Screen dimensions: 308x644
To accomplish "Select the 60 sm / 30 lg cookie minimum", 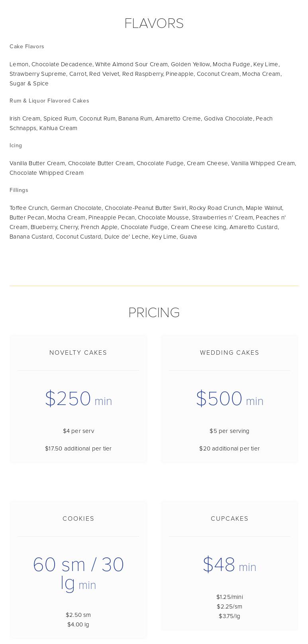I will coord(78,574).
